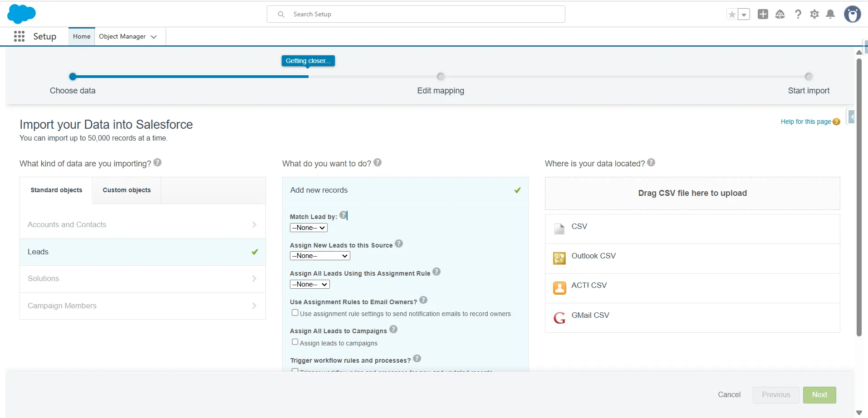
Task: Click the Salesforce cloud logo
Action: click(21, 14)
